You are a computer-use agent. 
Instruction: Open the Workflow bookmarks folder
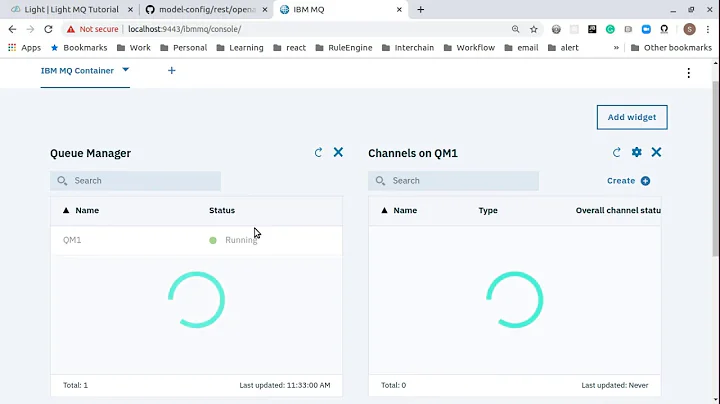469,48
